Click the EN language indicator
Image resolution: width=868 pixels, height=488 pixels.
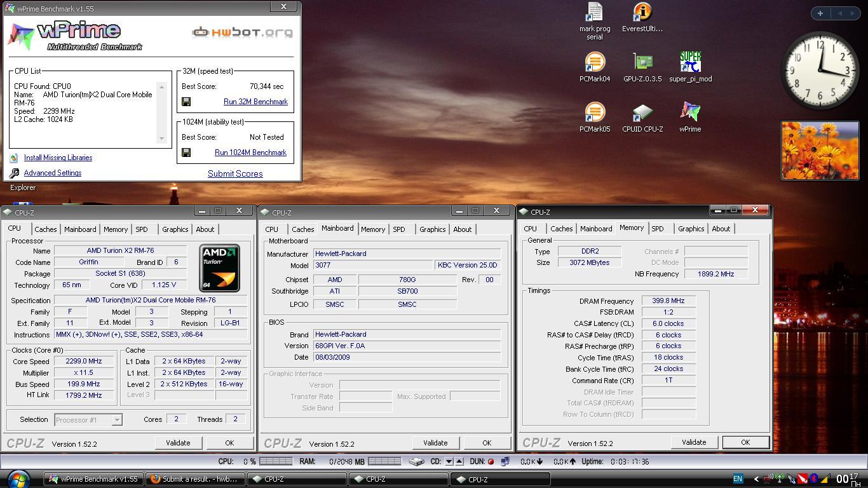point(738,479)
